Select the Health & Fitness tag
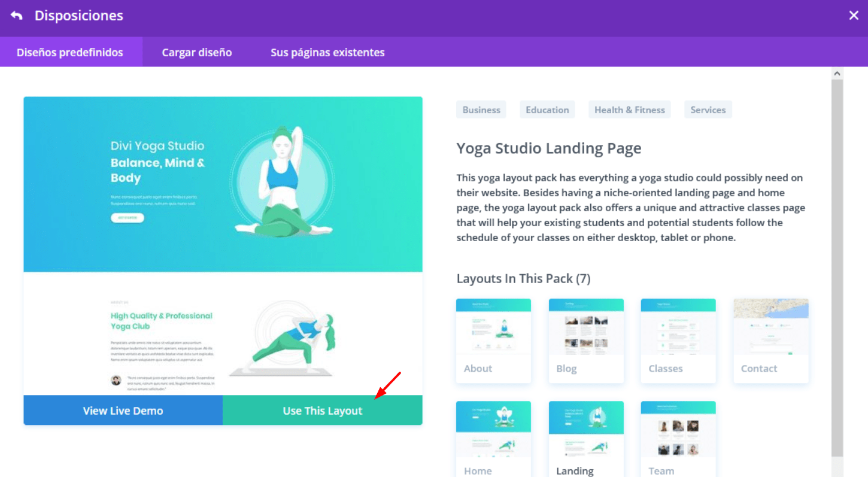The width and height of the screenshot is (868, 477). coord(630,110)
